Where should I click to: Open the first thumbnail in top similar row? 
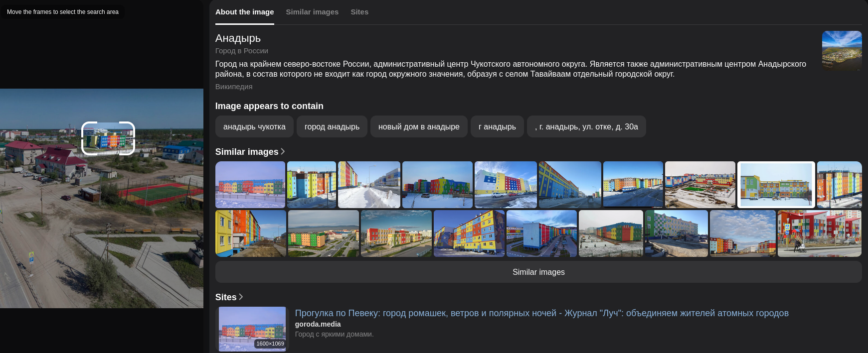250,185
